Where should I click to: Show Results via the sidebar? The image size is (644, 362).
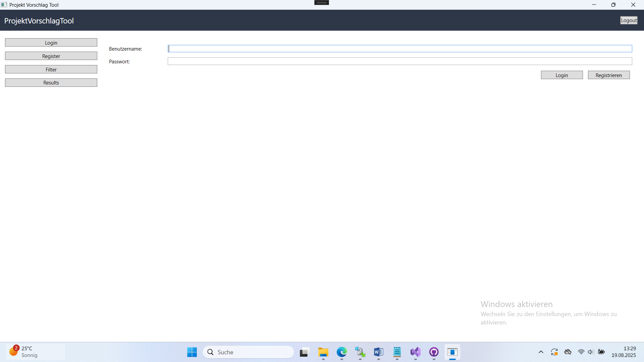click(51, 82)
